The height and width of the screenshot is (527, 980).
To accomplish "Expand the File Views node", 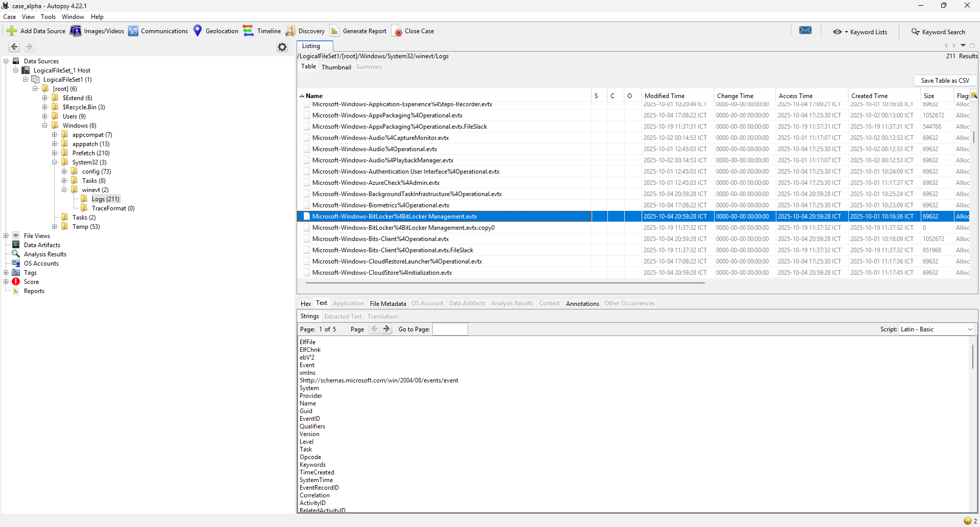I will point(6,236).
